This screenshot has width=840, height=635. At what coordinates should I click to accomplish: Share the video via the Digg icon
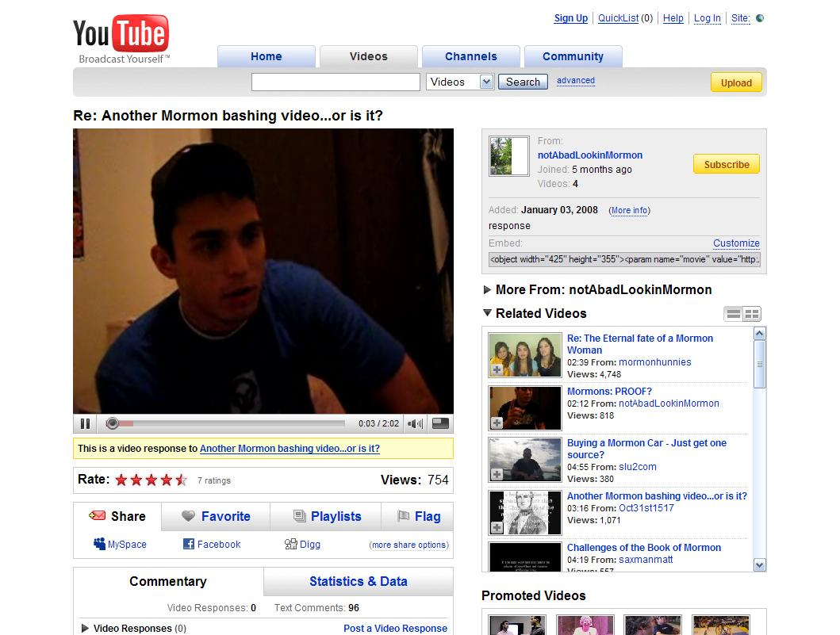(290, 544)
